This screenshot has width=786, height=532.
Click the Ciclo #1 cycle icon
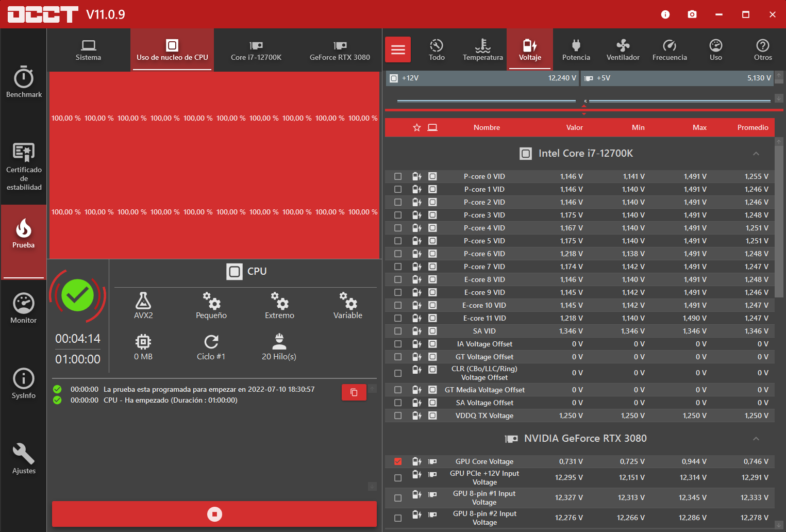tap(211, 341)
